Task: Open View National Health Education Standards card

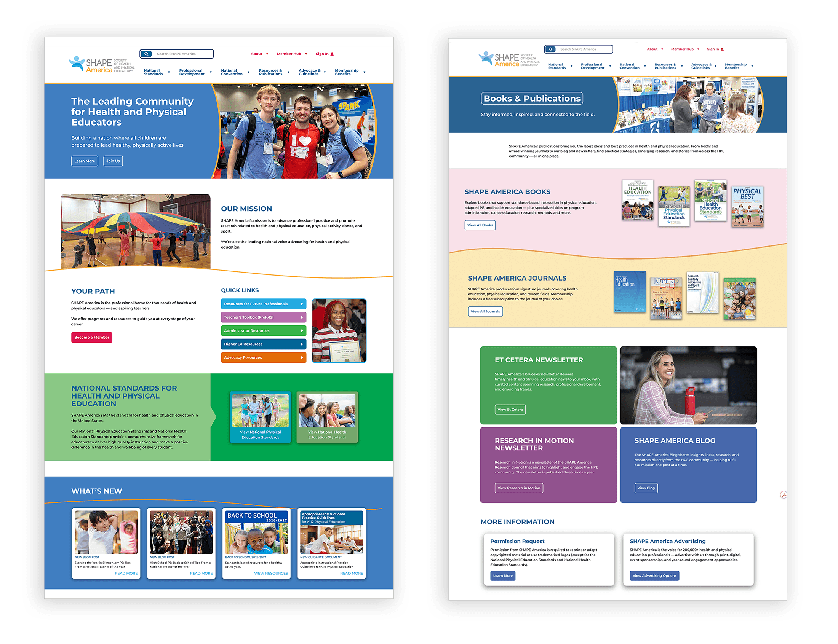Action: pos(327,417)
